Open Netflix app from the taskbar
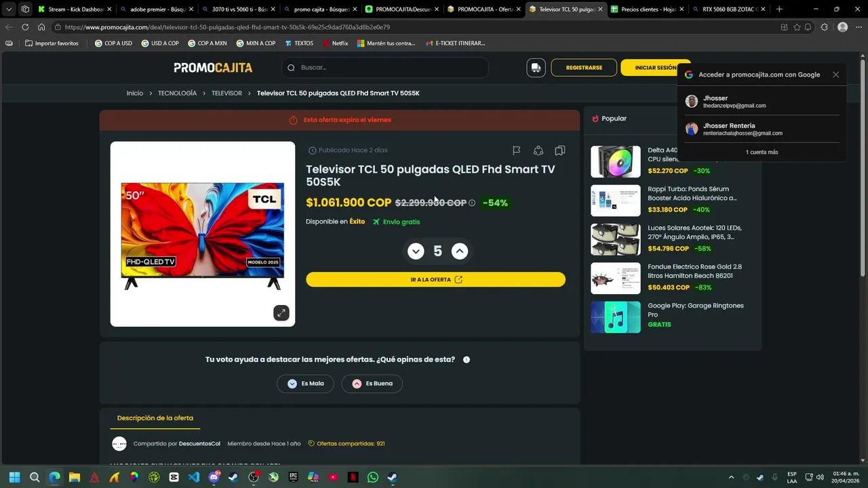Image resolution: width=868 pixels, height=488 pixels. [353, 477]
